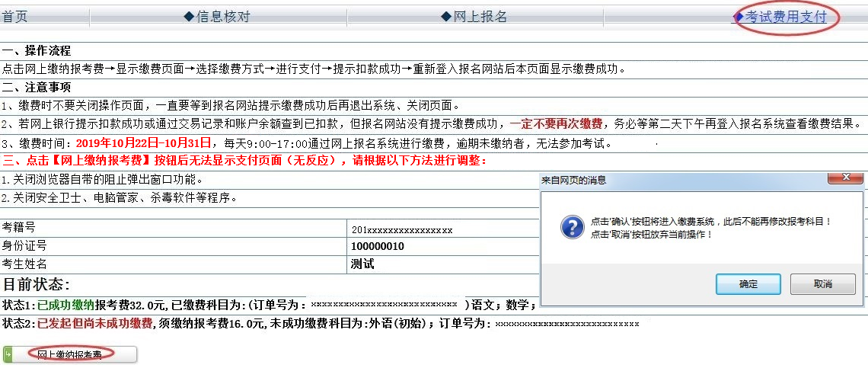Viewport: 868px width, 368px height.
Task: Click the green 已成功缴纳 status text
Action: (66, 305)
